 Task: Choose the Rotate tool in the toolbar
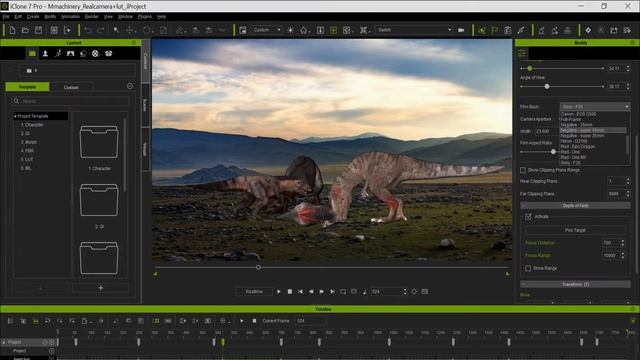coord(146,30)
